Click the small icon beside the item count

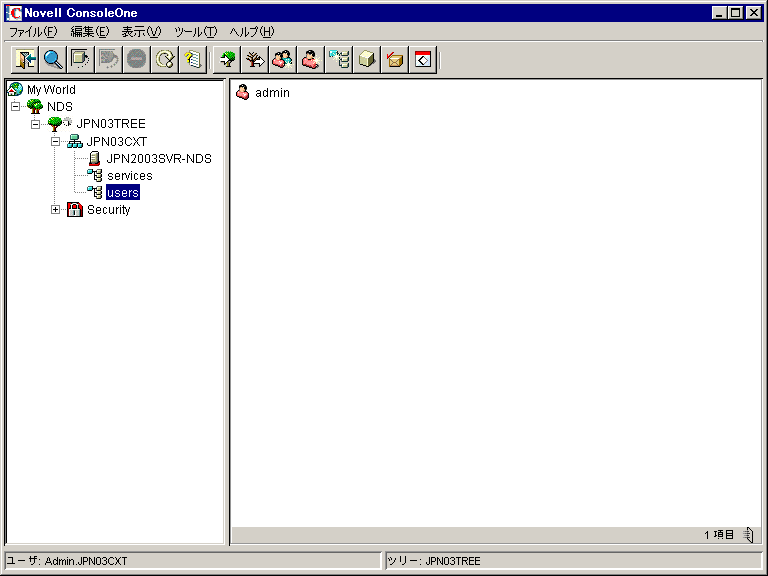748,534
